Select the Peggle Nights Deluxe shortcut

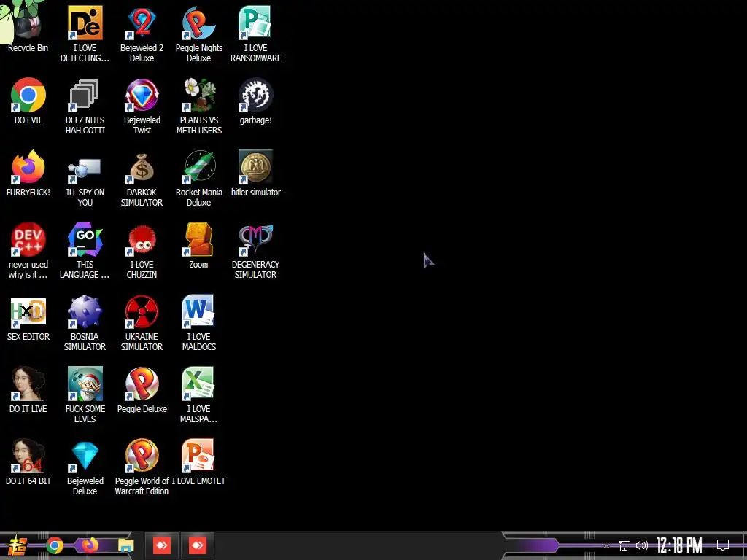coord(198,23)
